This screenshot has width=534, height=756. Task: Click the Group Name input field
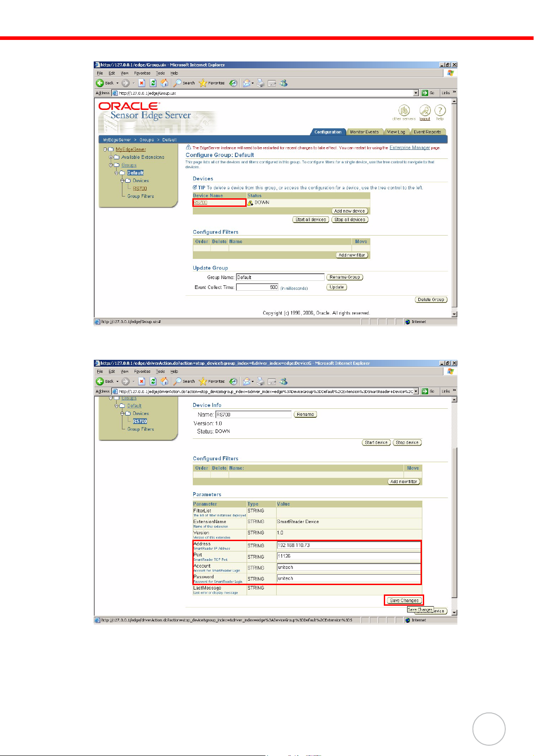(x=280, y=277)
